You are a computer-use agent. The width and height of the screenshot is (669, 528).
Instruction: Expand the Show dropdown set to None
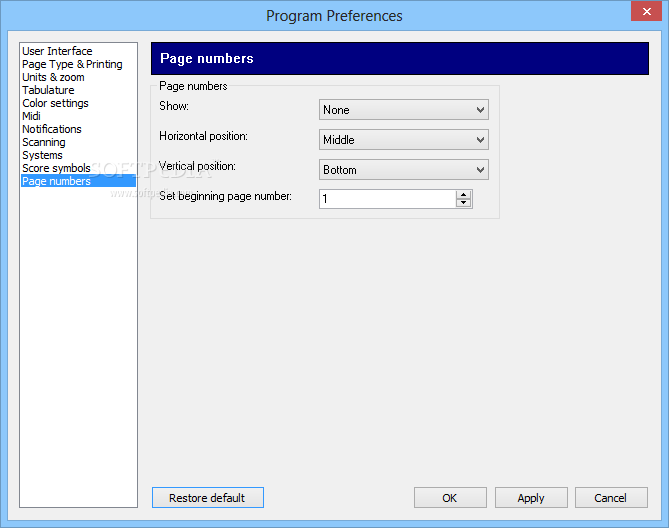click(x=404, y=110)
